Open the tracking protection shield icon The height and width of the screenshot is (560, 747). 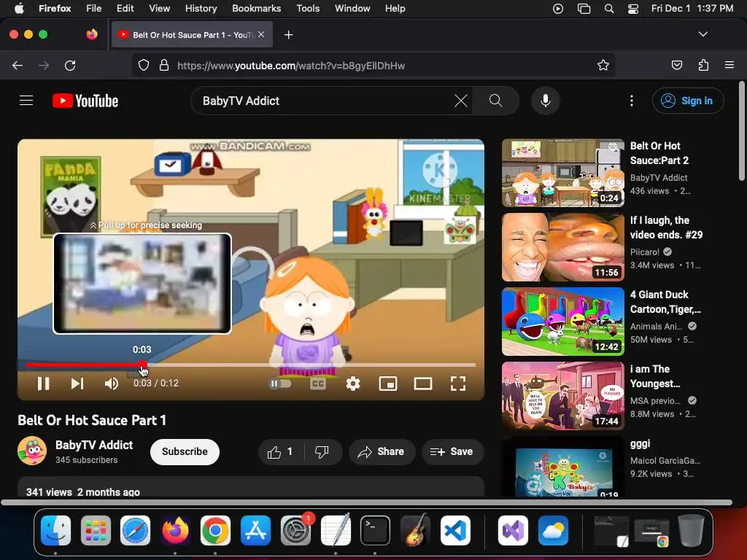click(144, 65)
